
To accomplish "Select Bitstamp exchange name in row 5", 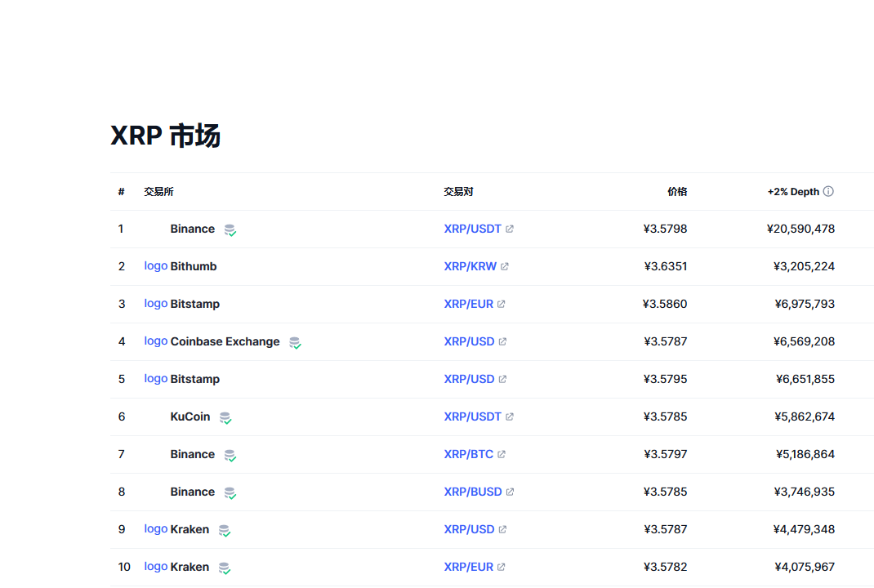I will point(195,379).
